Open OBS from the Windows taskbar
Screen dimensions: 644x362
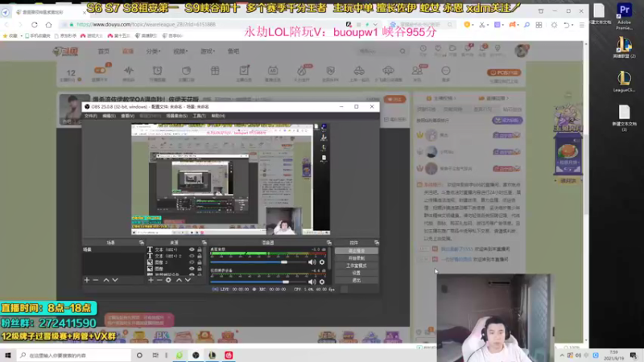coord(196,356)
